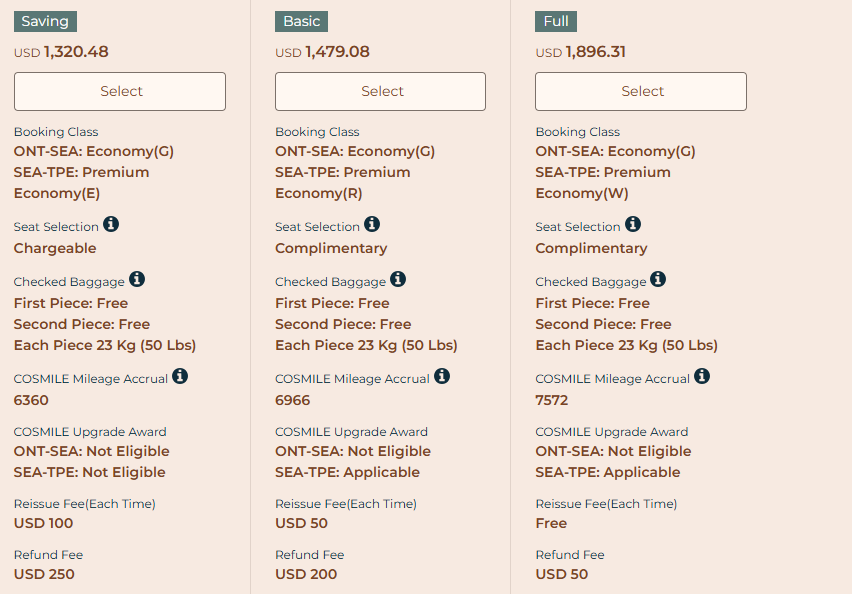
Task: Click mileage accrual value 6966
Action: pyautogui.click(x=292, y=401)
